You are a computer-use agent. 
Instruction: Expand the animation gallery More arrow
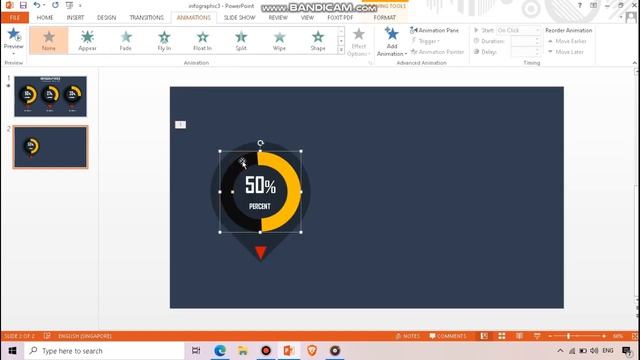(x=341, y=50)
